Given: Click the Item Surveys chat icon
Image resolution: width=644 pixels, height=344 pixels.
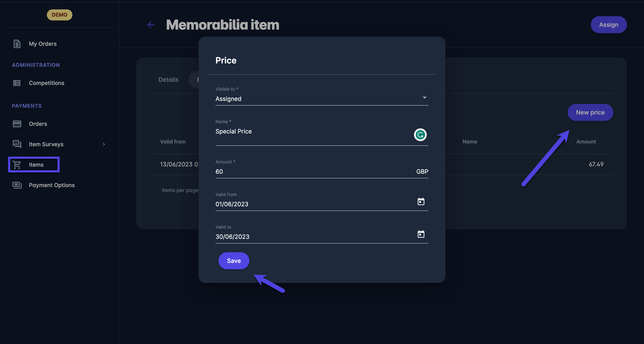Looking at the screenshot, I should click(x=17, y=144).
